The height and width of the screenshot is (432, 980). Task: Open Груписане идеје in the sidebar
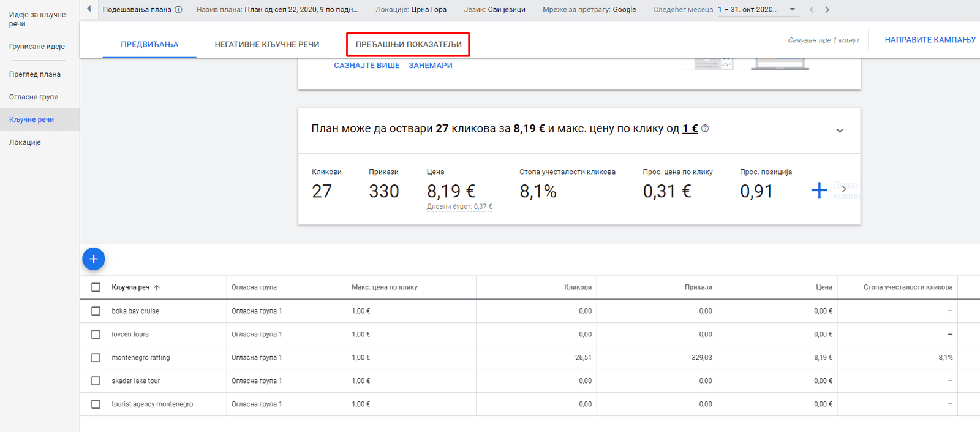point(37,47)
